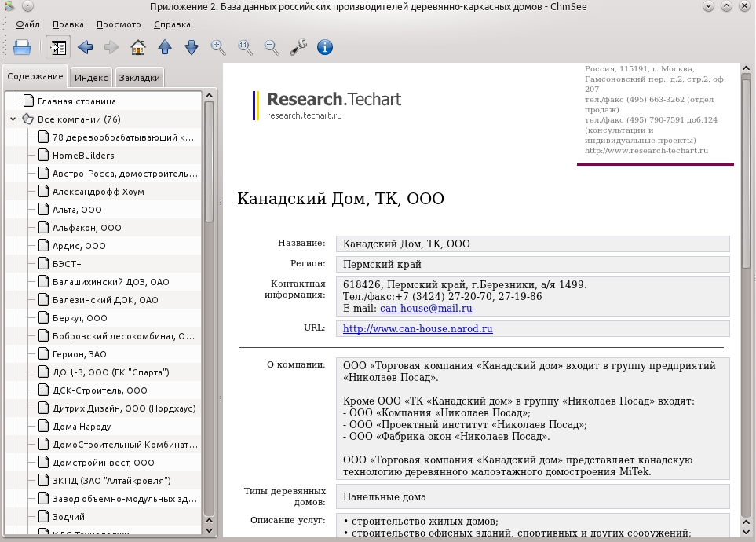The height and width of the screenshot is (542, 756).
Task: Click the Канадский Дом, ТК, ООО heading
Action: tap(341, 199)
